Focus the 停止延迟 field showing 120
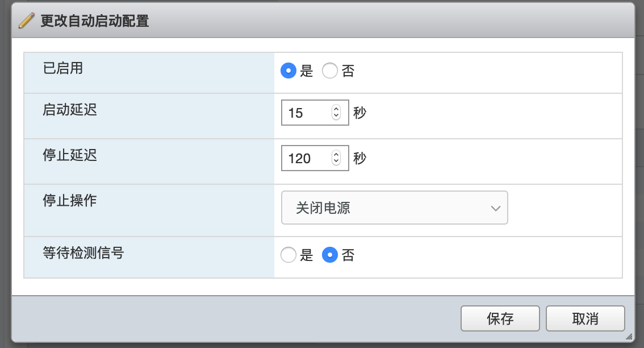 point(315,158)
